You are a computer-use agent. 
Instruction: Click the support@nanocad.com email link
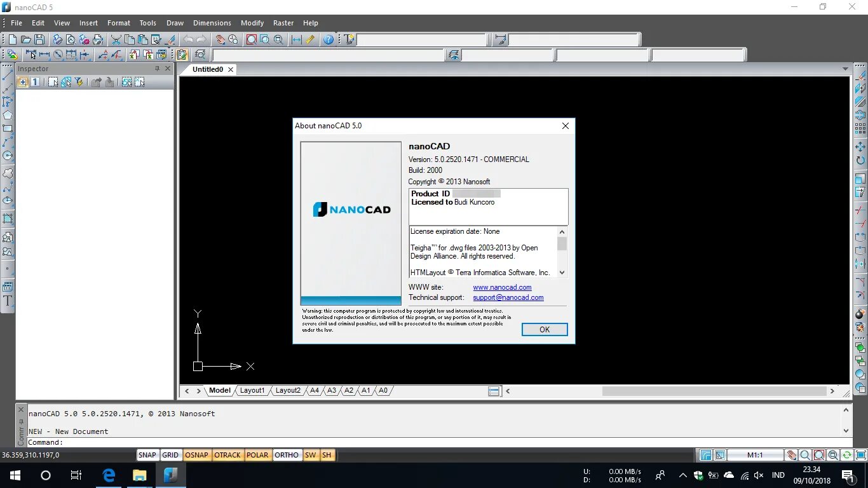[x=508, y=297]
